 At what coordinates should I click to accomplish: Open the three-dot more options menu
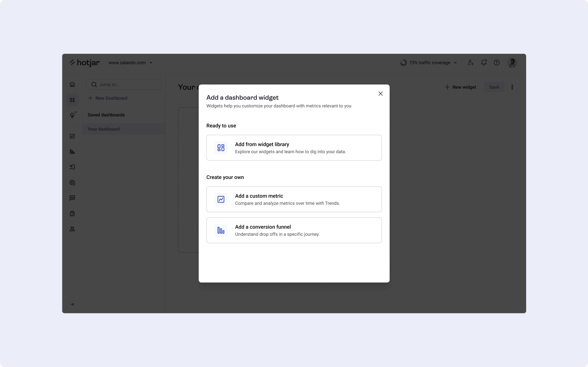point(512,87)
